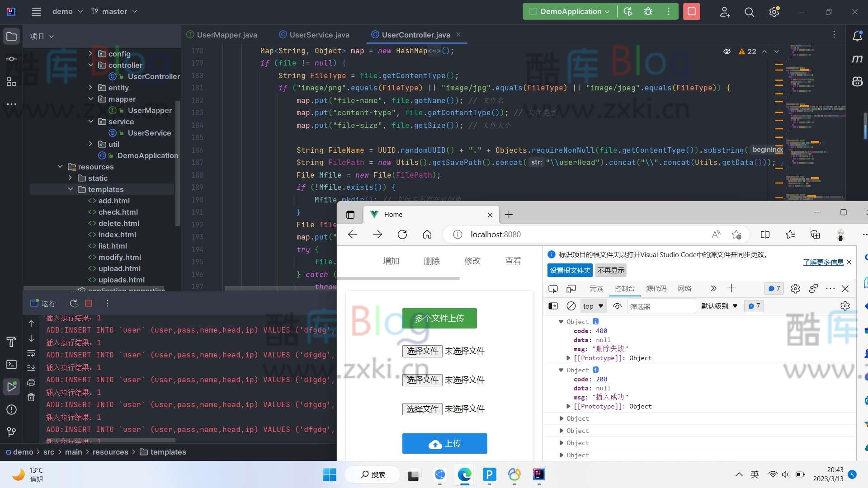Screen dimensions: 868x488
Task: Click the 筛选器 filter input field
Action: click(661, 306)
